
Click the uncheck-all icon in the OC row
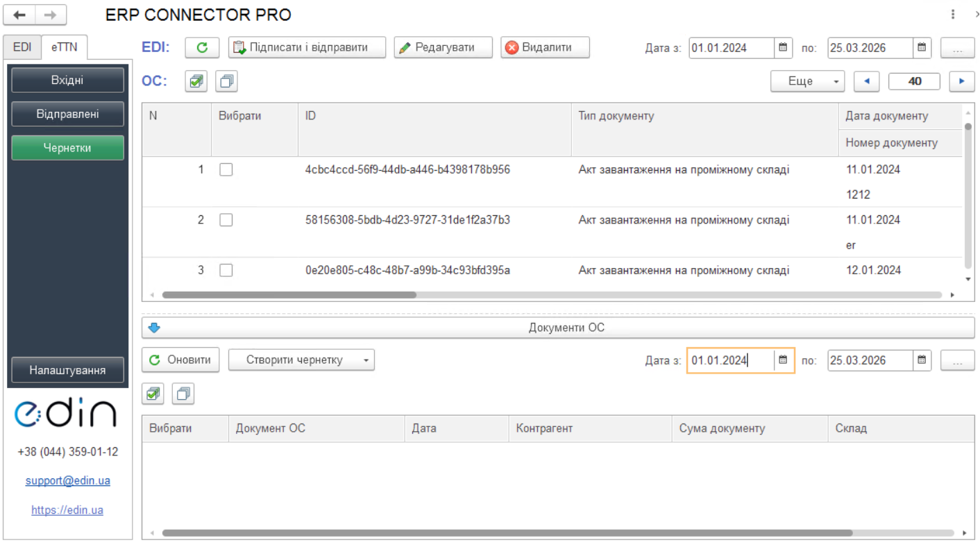click(x=226, y=81)
